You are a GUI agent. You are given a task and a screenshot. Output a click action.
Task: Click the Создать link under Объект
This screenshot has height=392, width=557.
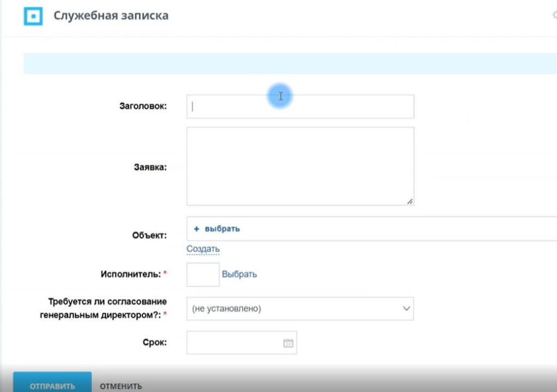[x=203, y=248]
